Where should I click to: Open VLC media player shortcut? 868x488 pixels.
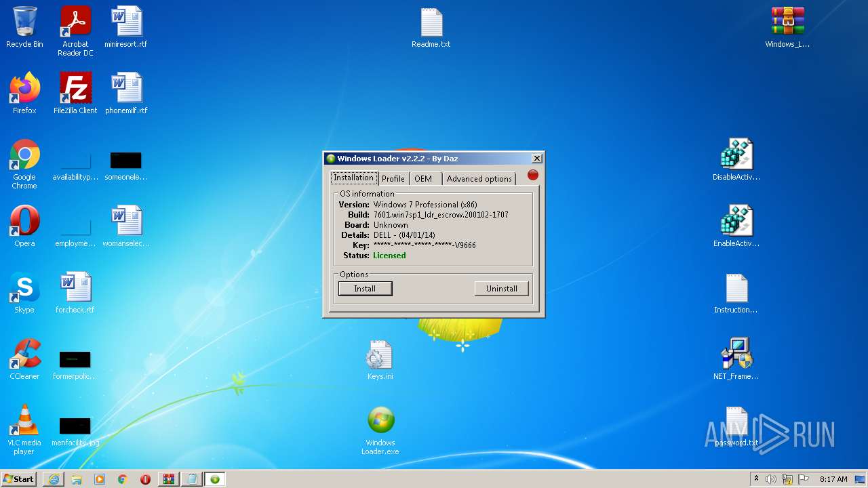pos(24,430)
